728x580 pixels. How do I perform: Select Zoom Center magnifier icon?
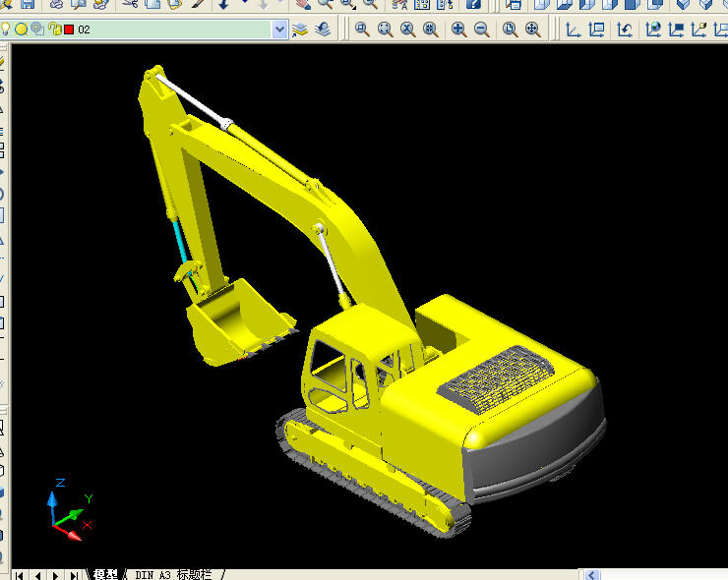click(430, 29)
